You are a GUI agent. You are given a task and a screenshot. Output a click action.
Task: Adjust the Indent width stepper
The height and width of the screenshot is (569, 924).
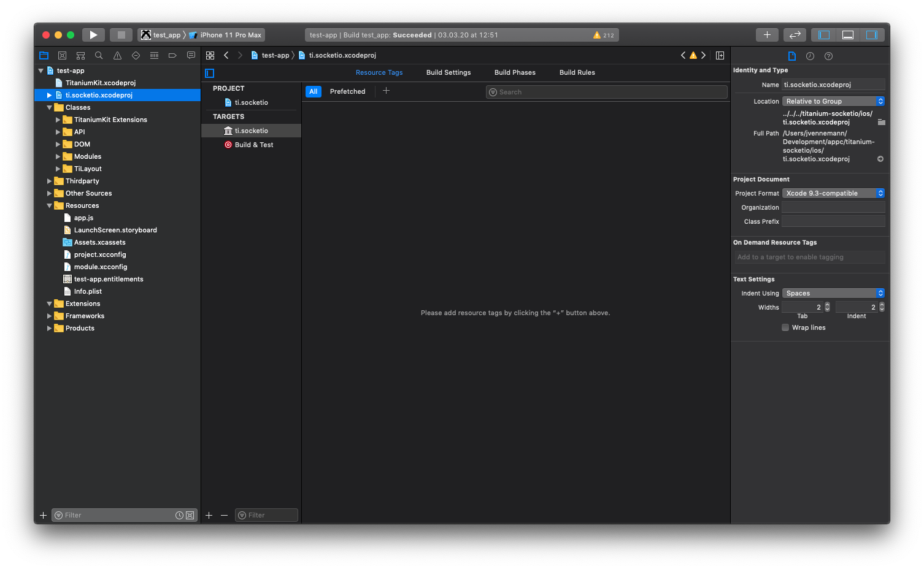882,307
